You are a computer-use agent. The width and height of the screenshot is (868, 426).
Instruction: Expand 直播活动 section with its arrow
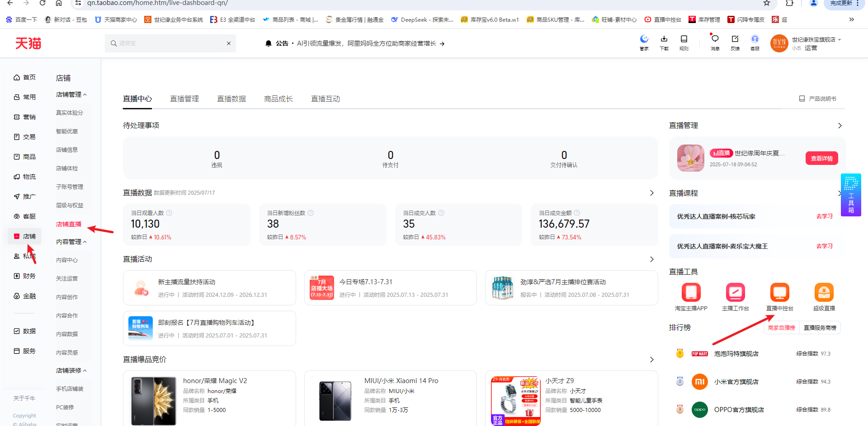651,259
